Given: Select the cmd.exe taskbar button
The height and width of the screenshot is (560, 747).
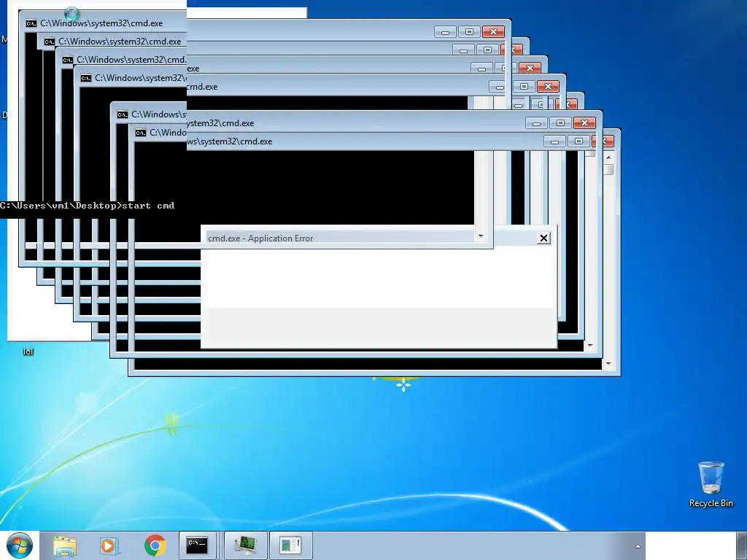Looking at the screenshot, I should point(197,545).
